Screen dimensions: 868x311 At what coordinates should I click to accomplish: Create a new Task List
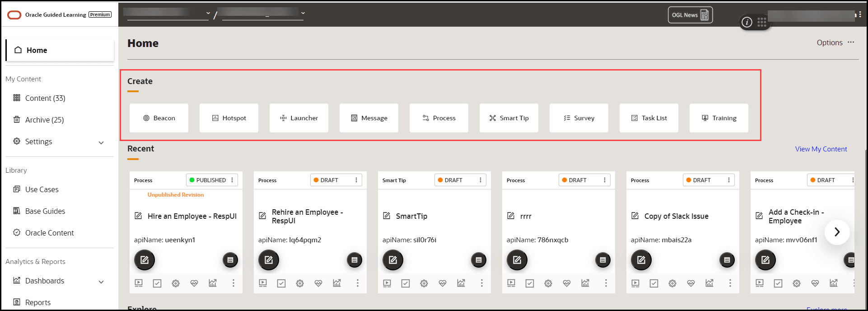649,118
